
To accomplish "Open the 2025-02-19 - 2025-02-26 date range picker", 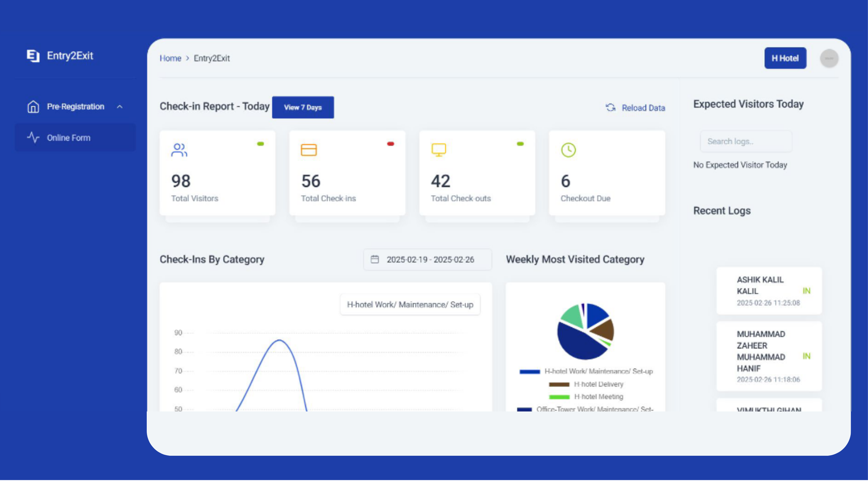I will pyautogui.click(x=427, y=260).
